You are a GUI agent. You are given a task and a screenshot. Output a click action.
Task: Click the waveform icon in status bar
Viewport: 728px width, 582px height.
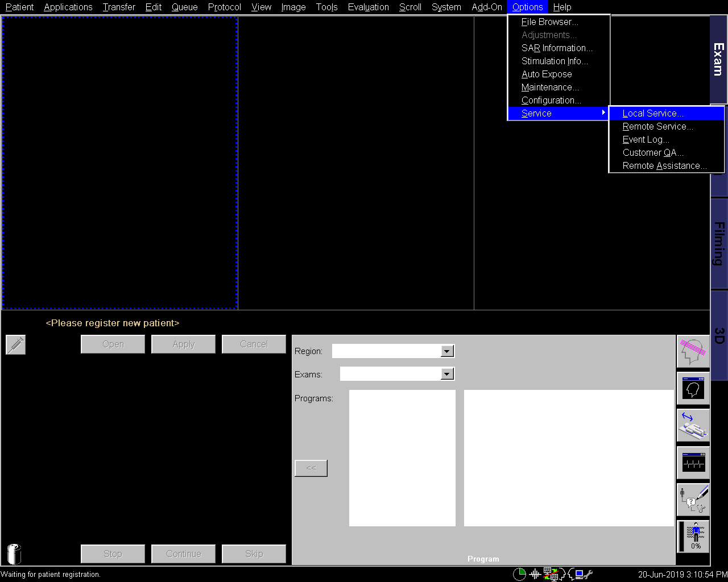point(535,574)
